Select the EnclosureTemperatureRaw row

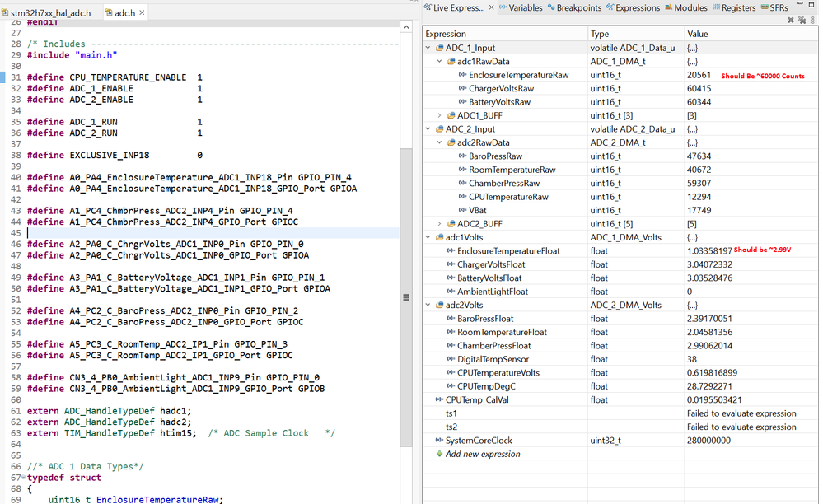click(x=620, y=75)
